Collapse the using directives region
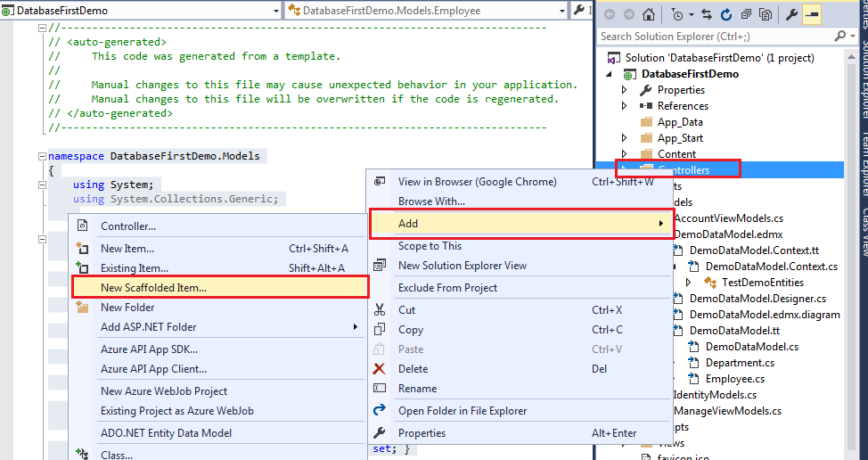 [x=42, y=185]
